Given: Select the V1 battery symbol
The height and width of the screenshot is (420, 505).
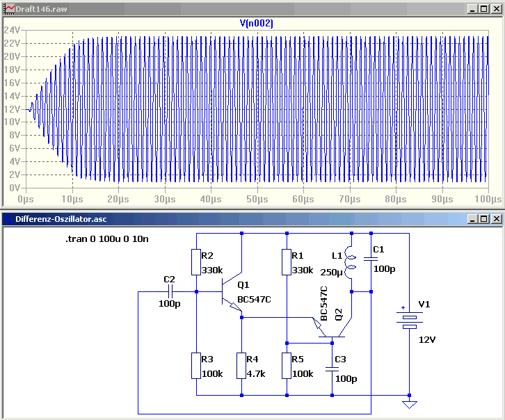Looking at the screenshot, I should point(409,321).
